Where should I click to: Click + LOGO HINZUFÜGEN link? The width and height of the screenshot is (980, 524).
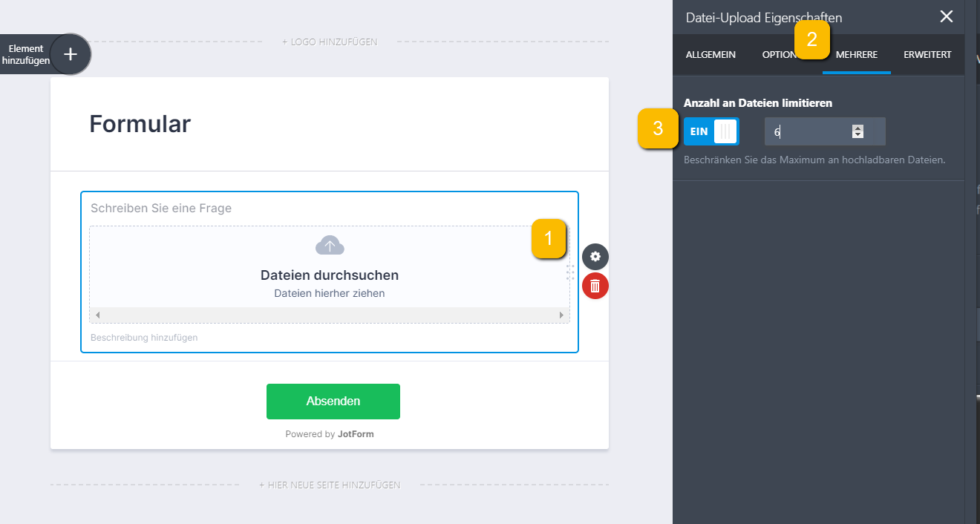click(330, 42)
